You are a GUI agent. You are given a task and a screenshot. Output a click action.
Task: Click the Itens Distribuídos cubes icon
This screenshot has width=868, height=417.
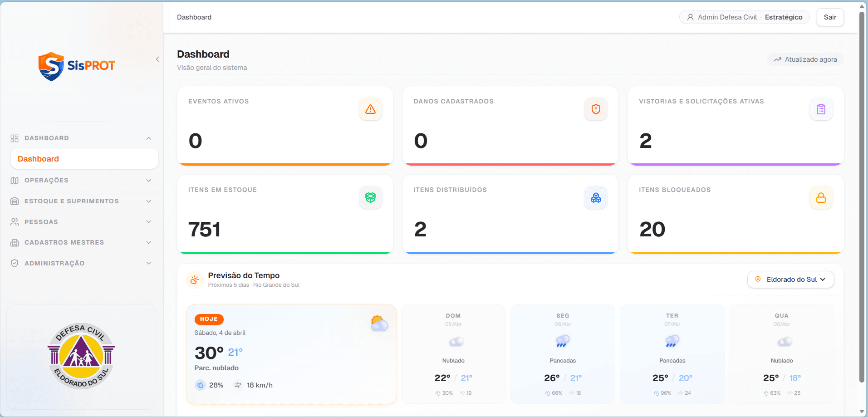pos(596,198)
